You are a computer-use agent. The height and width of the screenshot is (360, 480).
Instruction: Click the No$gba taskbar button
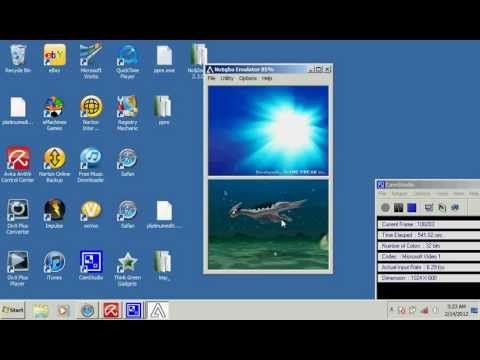tap(158, 311)
